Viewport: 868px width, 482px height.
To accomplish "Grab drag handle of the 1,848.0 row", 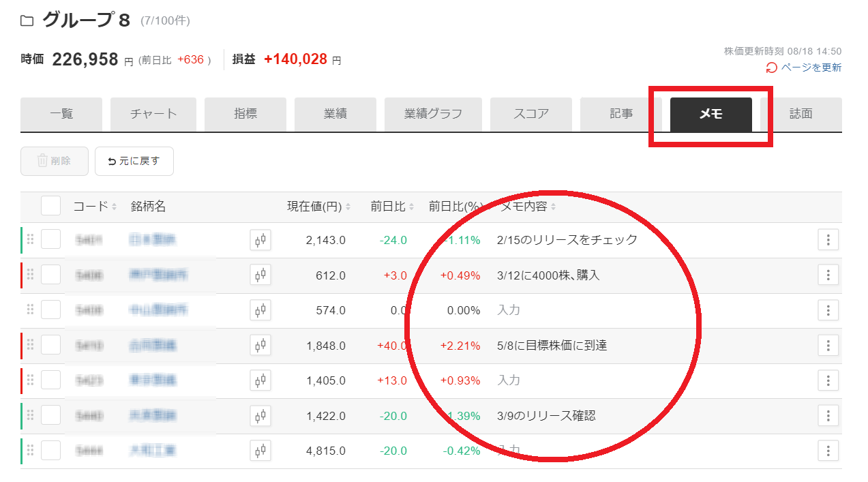I will [x=30, y=345].
